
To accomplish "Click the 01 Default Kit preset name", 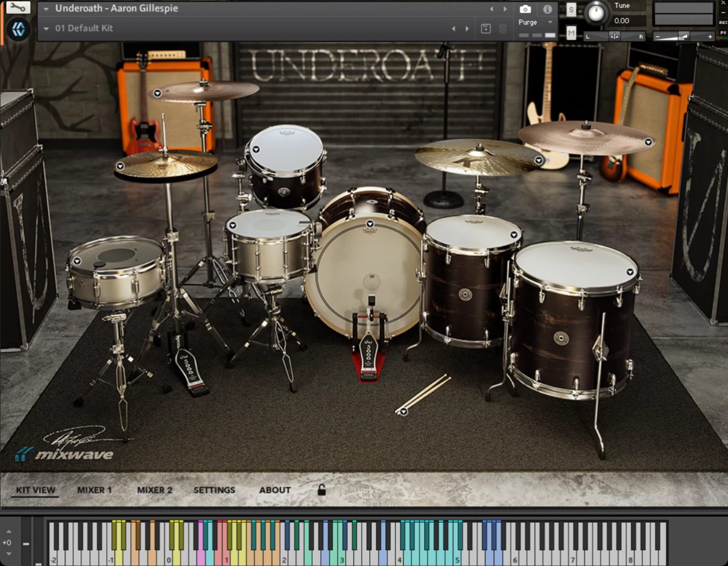I will click(84, 29).
